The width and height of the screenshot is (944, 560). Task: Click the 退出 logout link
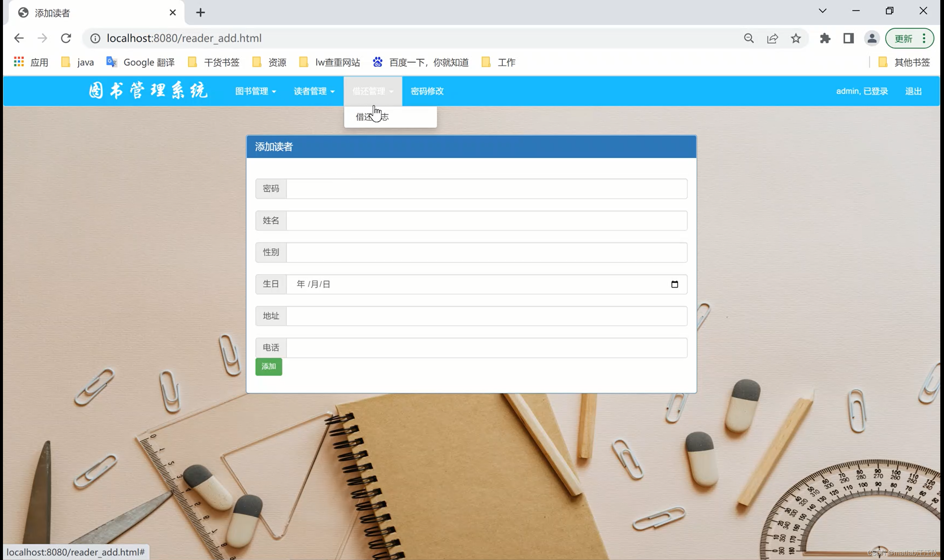coord(913,91)
